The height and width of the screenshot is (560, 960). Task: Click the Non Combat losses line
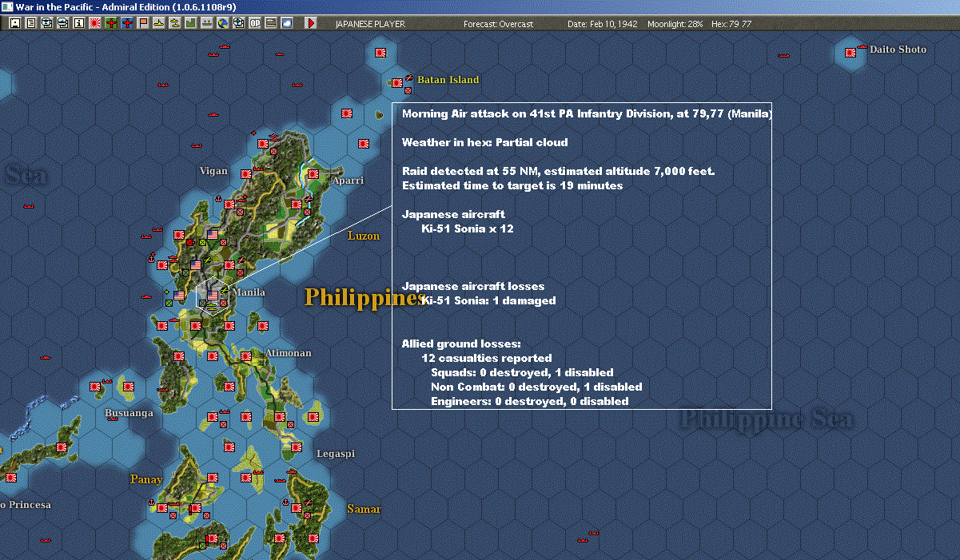click(x=536, y=387)
